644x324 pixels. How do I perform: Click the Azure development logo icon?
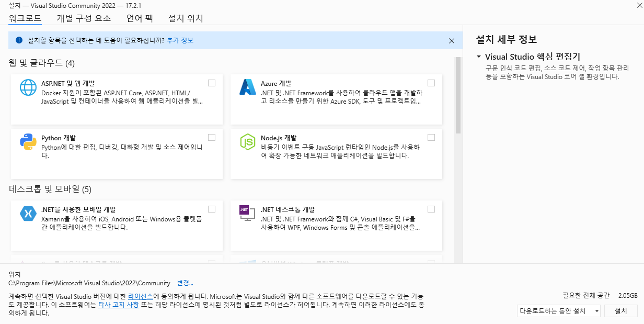tap(247, 87)
